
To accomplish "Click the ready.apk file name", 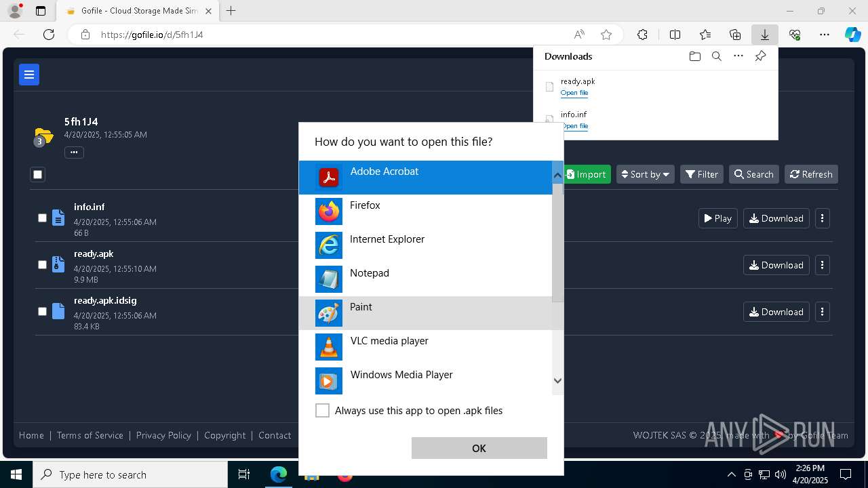I will [x=94, y=254].
